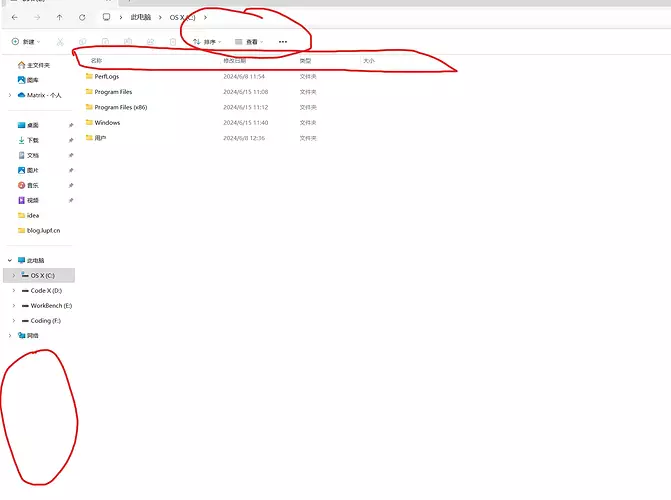Open the 排序 (Sort) dropdown menu
Viewport: 671px width, 500px height.
tap(207, 42)
